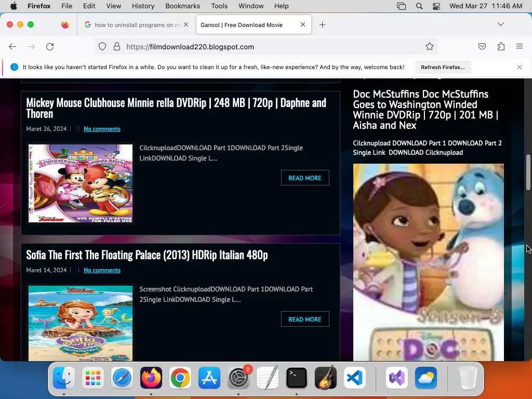Screen dimensions: 532x399
Task: Open Terminal from the Dock
Action: [x=297, y=378]
